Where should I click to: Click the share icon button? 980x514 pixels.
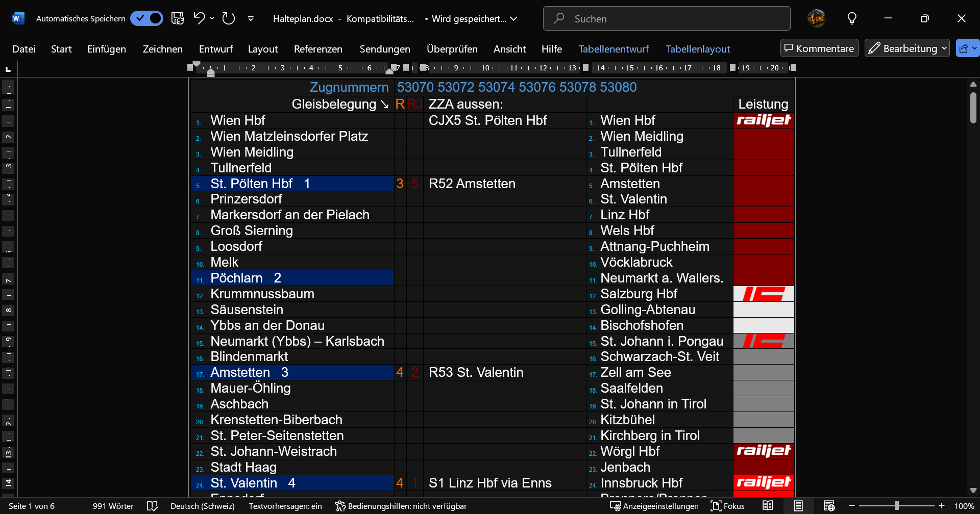click(963, 48)
